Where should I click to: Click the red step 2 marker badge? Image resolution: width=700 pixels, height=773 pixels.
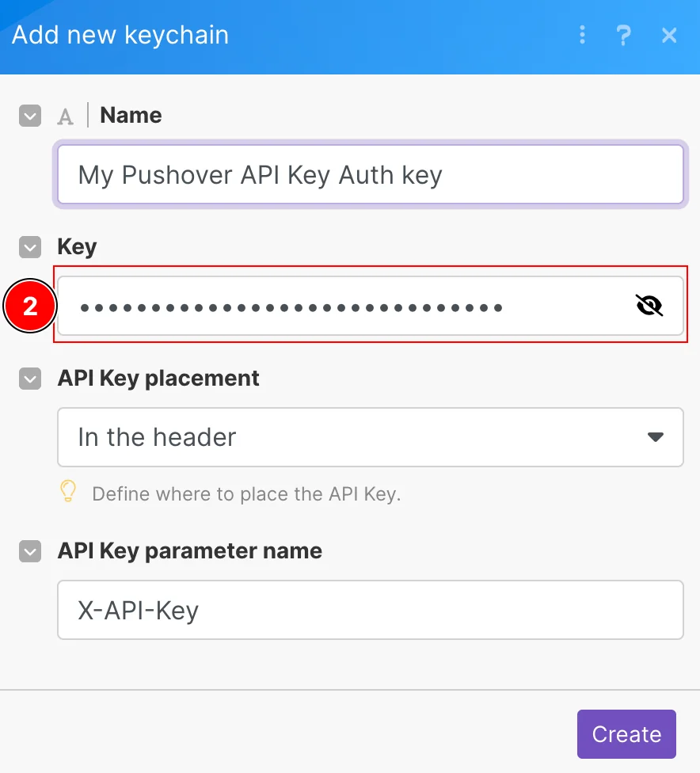point(30,306)
